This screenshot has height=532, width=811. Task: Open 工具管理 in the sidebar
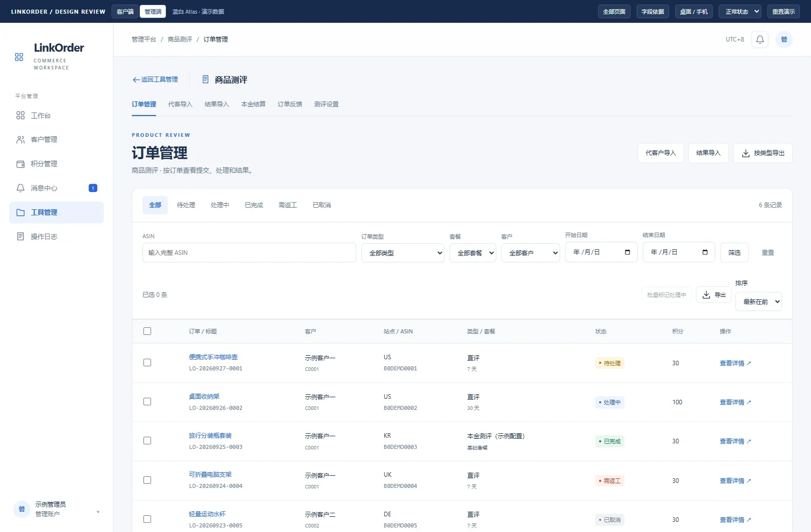pyautogui.click(x=56, y=212)
